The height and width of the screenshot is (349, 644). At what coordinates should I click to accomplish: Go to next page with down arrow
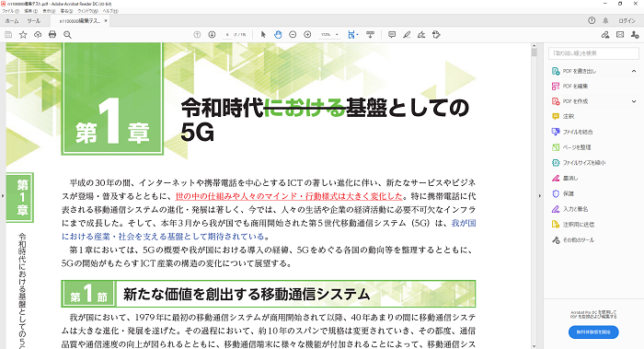click(x=212, y=35)
